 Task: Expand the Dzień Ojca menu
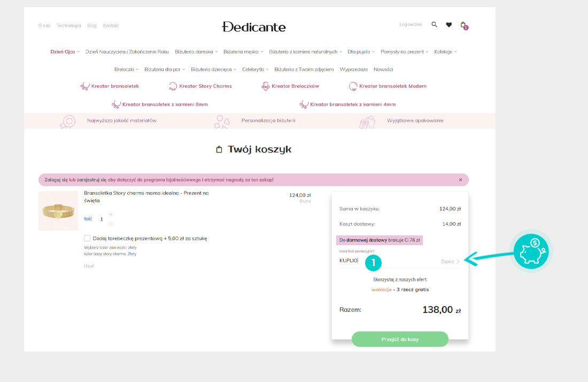coord(65,52)
